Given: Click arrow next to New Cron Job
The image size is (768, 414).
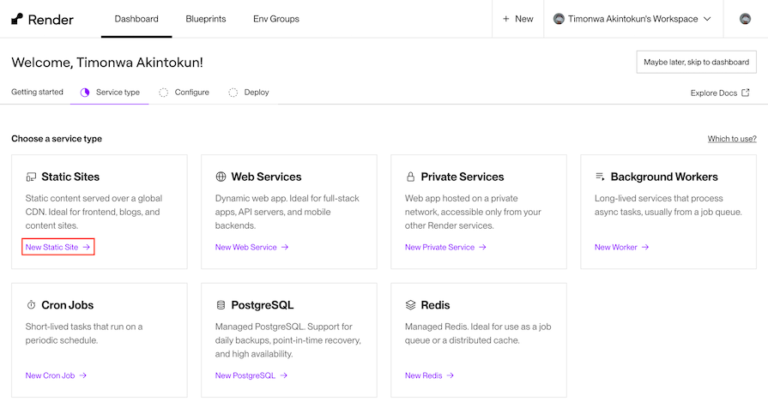Looking at the screenshot, I should tap(83, 375).
